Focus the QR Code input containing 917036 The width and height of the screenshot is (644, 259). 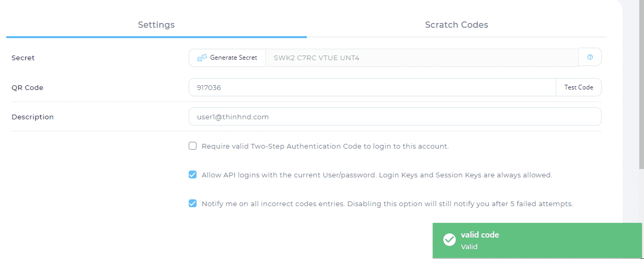(372, 87)
